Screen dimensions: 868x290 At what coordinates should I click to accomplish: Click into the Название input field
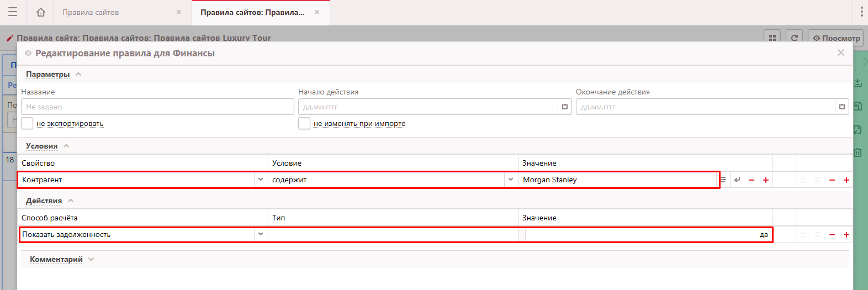click(x=157, y=107)
